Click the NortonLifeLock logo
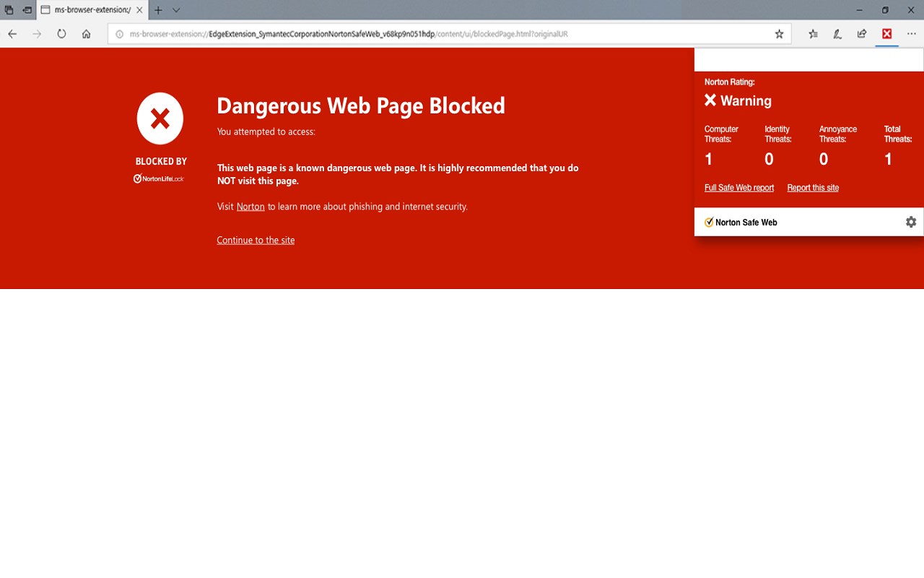 pyautogui.click(x=159, y=178)
